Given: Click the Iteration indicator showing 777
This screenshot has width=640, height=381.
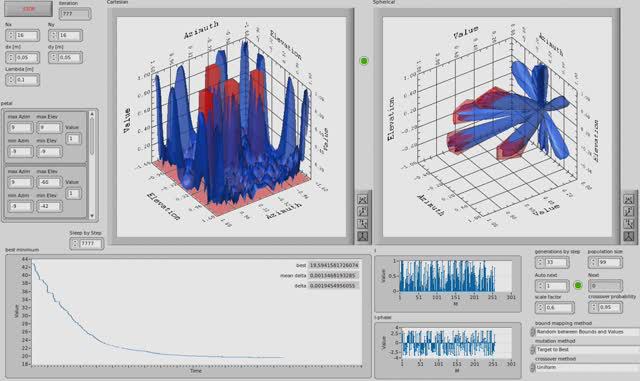Looking at the screenshot, I should [x=75, y=14].
